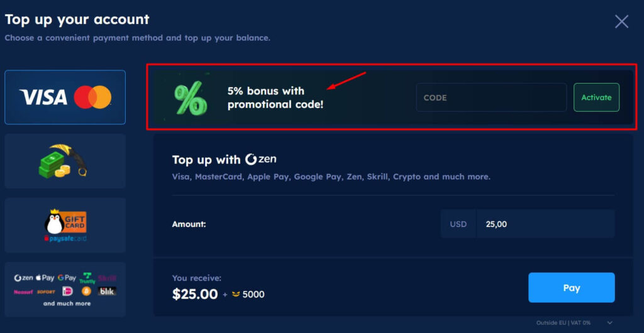Screen dimensions: 644x333
Task: Focus the promotional CODE input field
Action: pos(491,98)
